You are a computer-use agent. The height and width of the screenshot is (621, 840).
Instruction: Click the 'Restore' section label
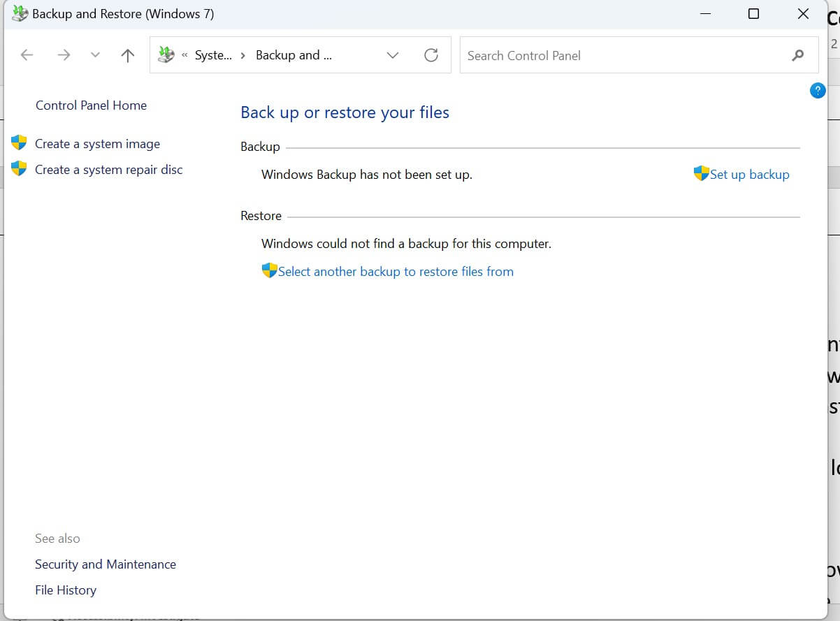261,216
